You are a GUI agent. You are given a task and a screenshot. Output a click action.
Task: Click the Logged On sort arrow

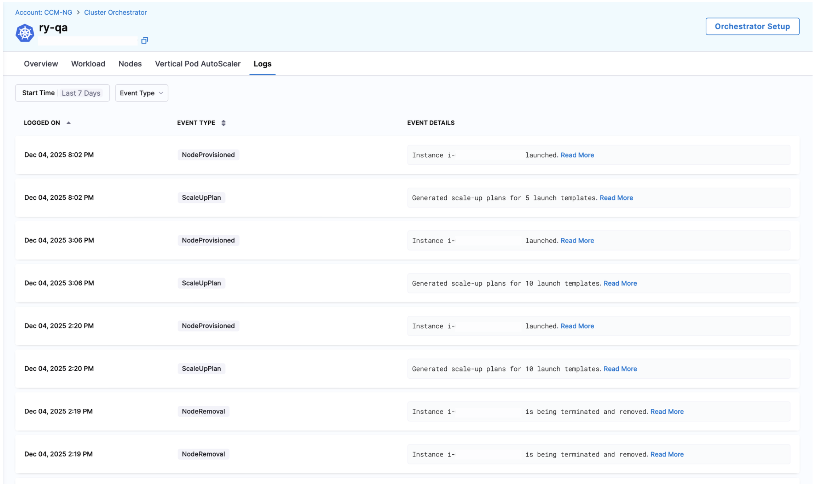pos(68,123)
